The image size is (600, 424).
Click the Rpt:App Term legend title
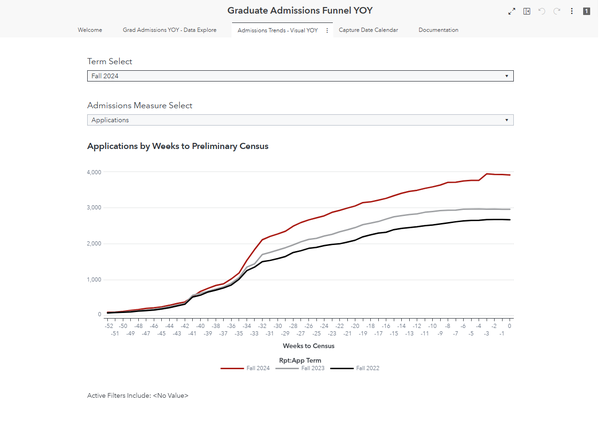click(x=300, y=360)
